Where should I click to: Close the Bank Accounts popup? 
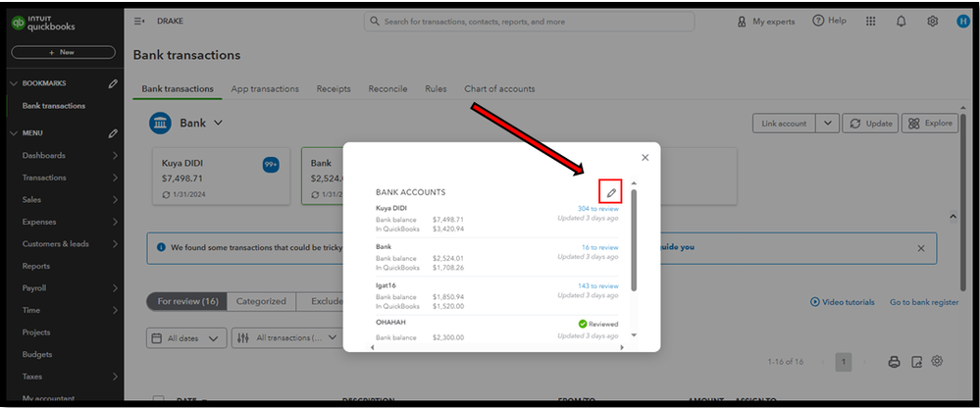(645, 158)
